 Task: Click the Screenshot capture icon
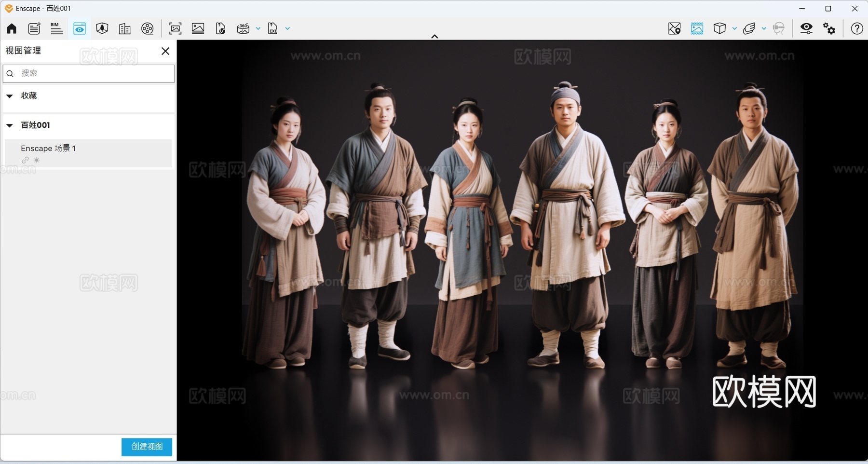coord(176,28)
